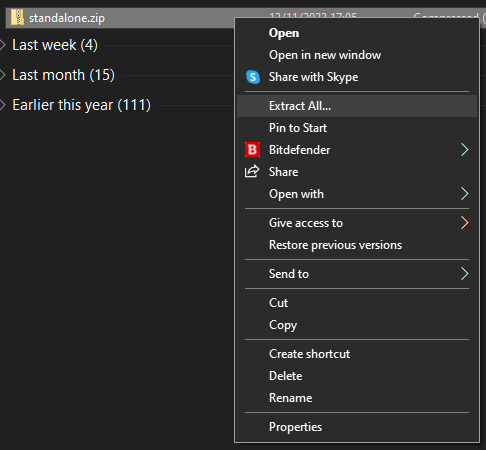Expand the Bitdefender submenu arrow

tap(465, 150)
